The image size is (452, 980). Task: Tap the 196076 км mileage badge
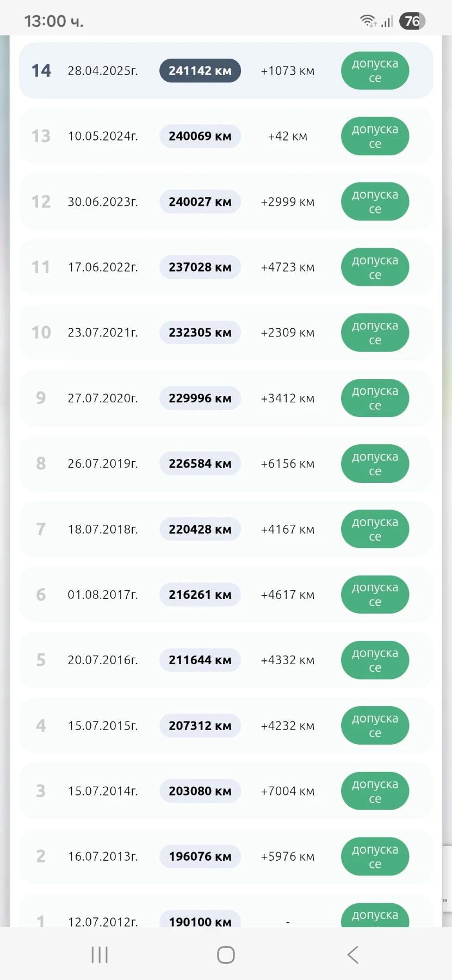coord(200,856)
